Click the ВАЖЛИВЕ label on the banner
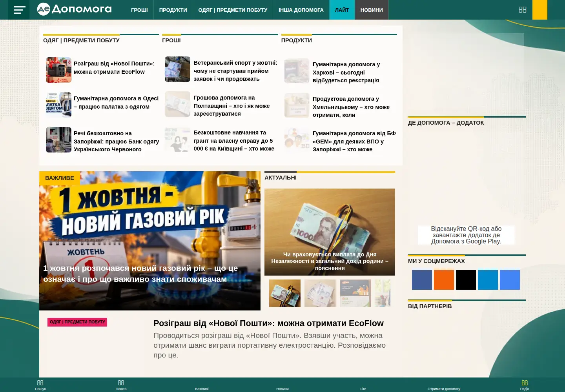Screen dimensions: 565x392 pyautogui.click(x=60, y=178)
